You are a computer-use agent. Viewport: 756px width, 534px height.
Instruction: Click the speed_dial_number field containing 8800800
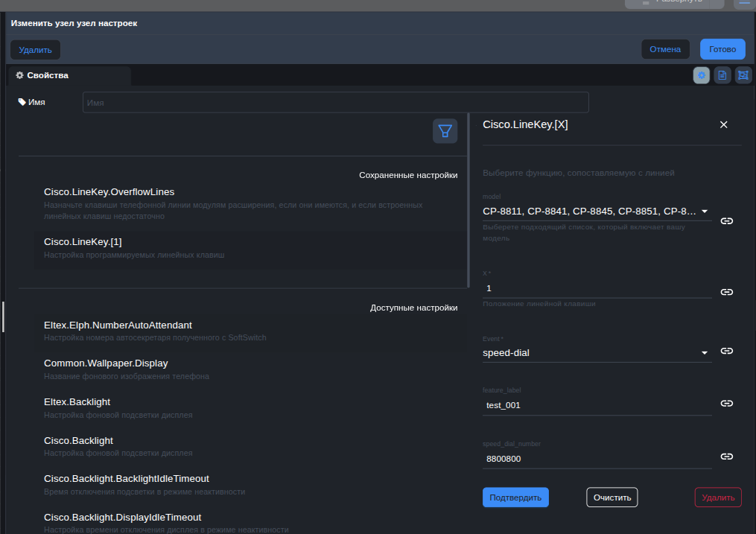(x=597, y=459)
